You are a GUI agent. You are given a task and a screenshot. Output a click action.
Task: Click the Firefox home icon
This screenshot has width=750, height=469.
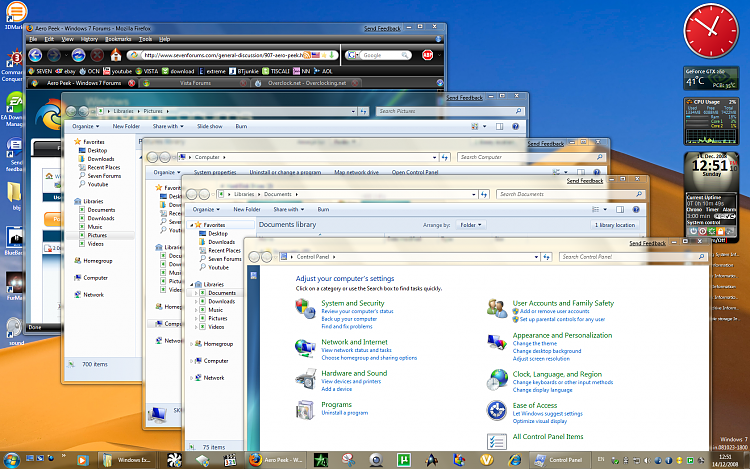click(x=116, y=55)
